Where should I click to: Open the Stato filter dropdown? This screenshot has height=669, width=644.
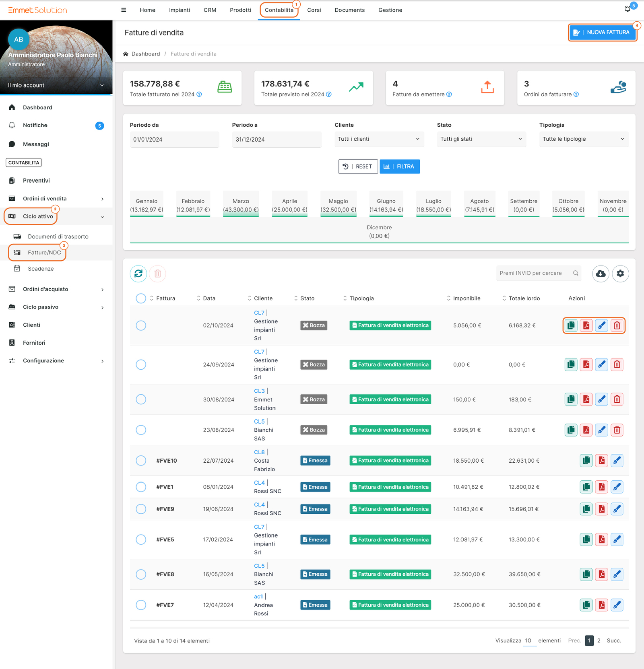coord(481,139)
